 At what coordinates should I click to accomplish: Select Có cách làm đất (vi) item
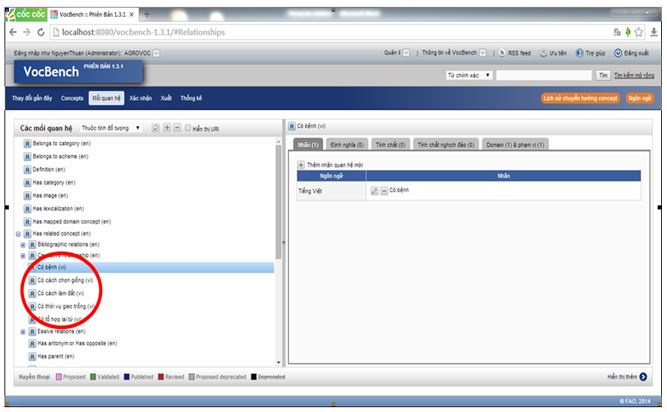coord(60,293)
